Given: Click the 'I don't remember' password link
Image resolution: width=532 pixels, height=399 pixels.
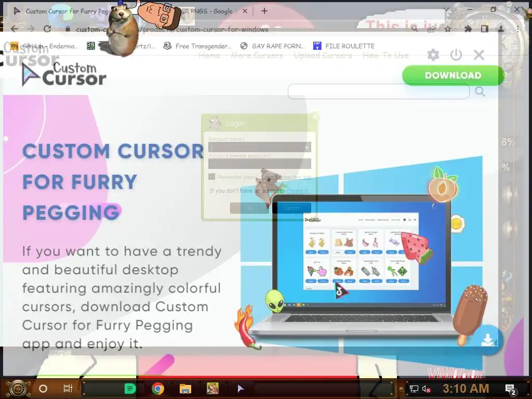Looking at the screenshot, I should (x=287, y=177).
